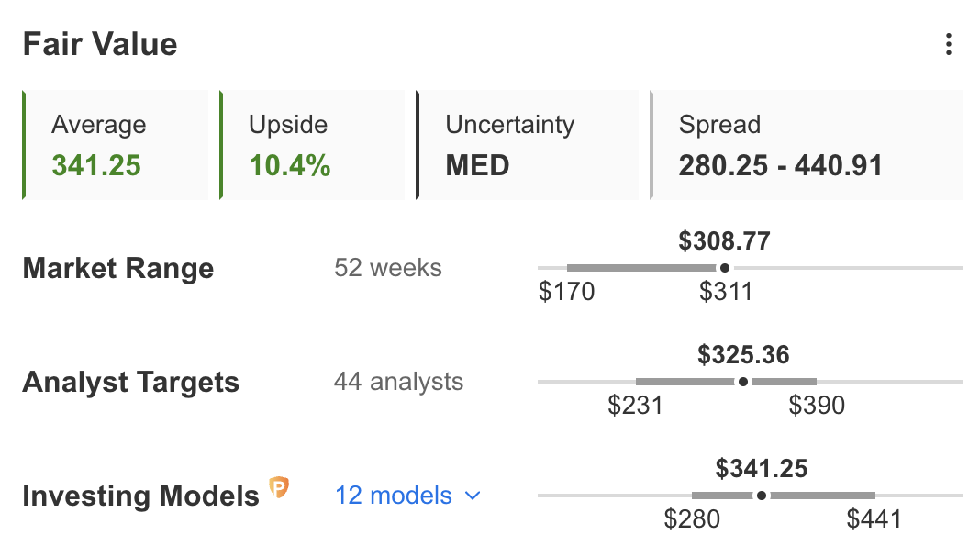Open the three-dot options menu
Viewport: 980px width, 546px height.
coord(948,44)
